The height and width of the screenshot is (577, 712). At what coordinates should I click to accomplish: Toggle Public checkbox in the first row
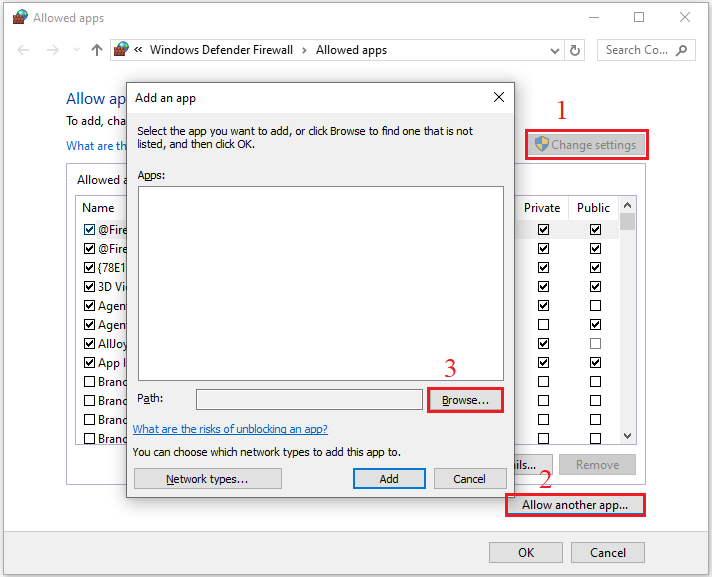595,230
